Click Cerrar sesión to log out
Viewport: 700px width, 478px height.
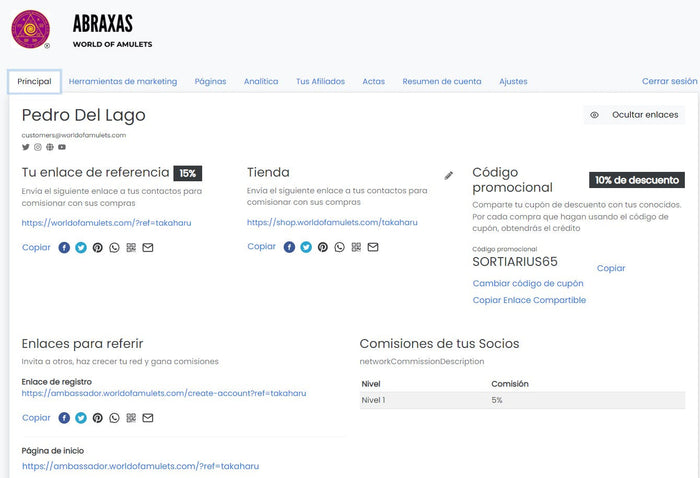[x=670, y=81]
